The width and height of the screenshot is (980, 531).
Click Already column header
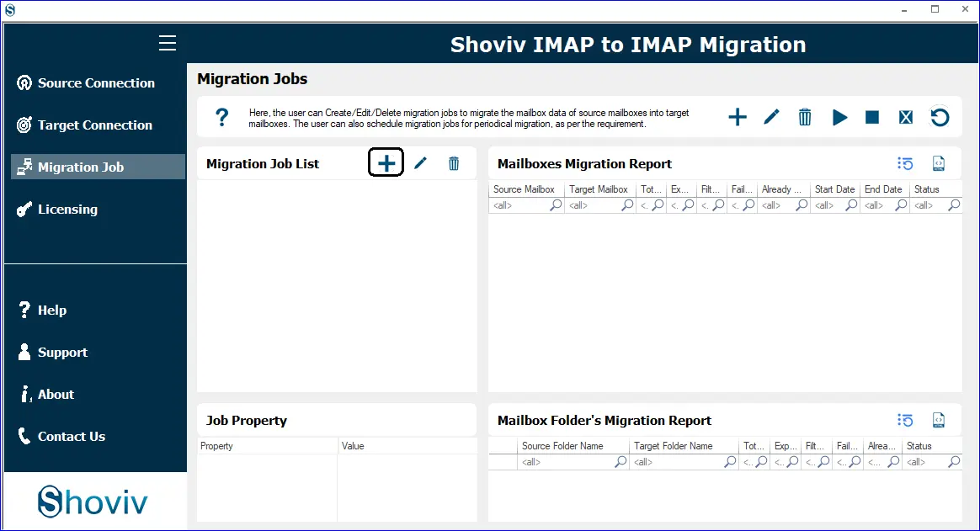pyautogui.click(x=784, y=189)
